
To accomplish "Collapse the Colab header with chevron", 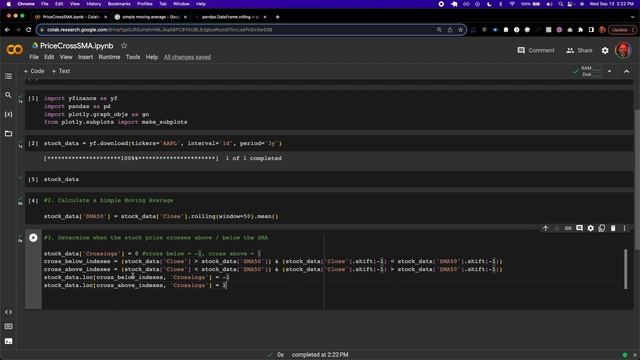I will point(627,71).
